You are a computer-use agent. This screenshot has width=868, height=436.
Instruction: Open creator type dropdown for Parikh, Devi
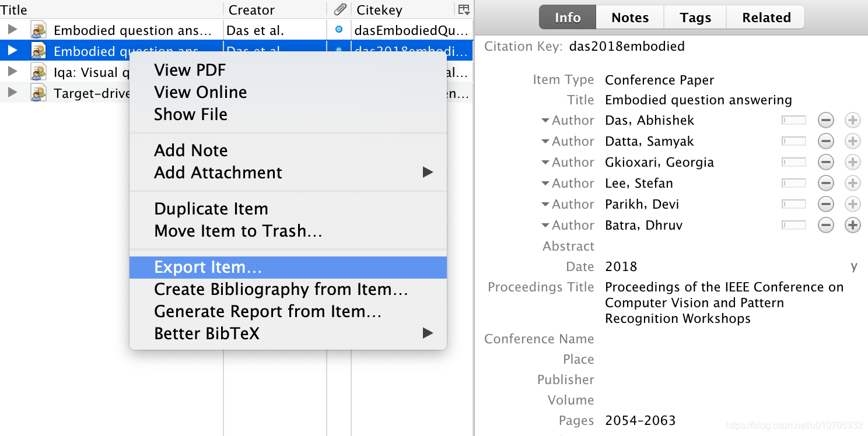568,204
